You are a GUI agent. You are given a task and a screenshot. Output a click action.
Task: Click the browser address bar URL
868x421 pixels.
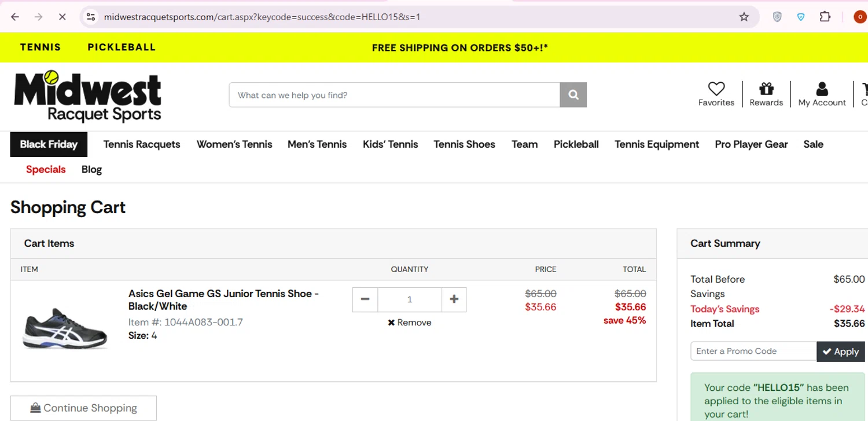tap(262, 17)
